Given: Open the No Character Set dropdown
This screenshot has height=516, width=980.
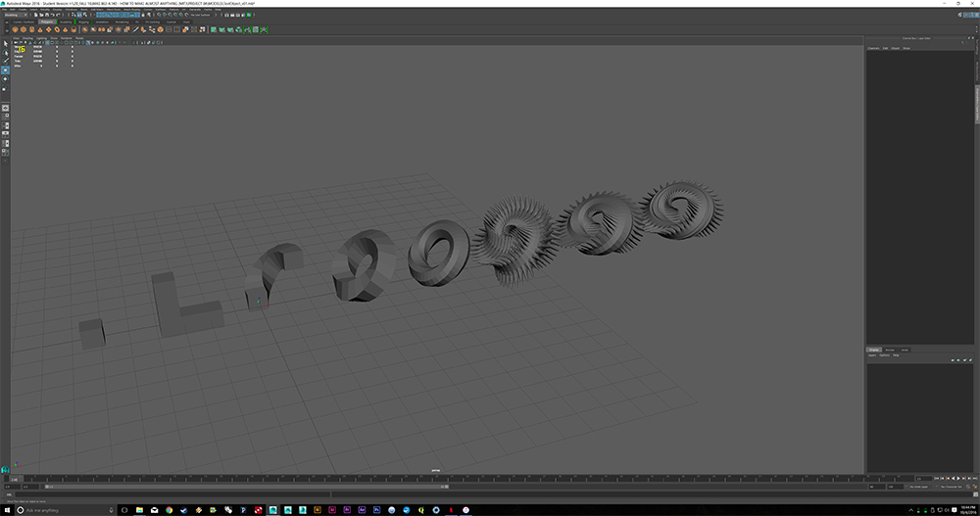Looking at the screenshot, I should click(952, 487).
